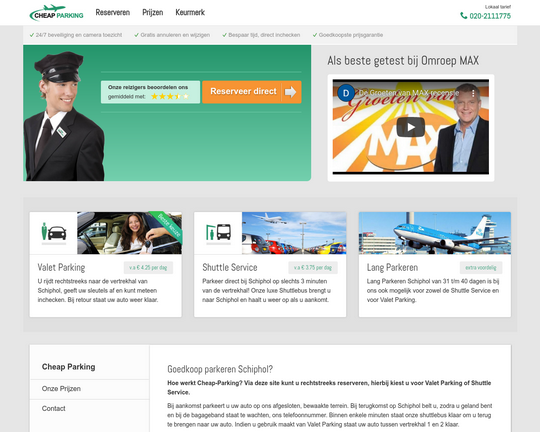Click the star rating icons

coord(170,96)
